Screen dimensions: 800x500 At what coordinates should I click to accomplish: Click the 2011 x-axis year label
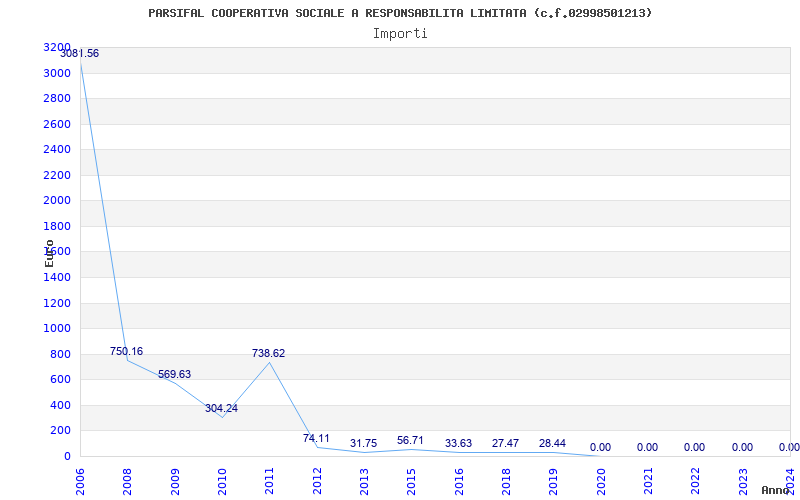pyautogui.click(x=270, y=480)
